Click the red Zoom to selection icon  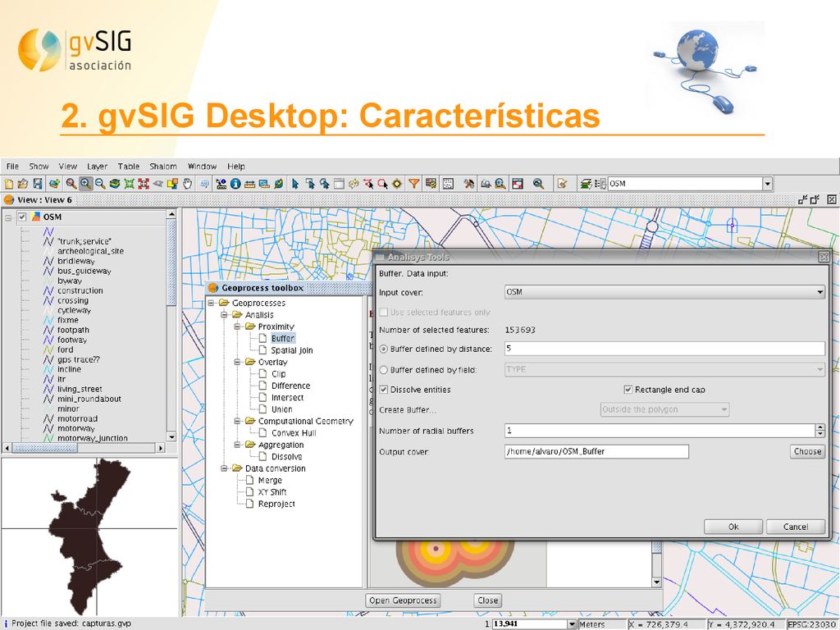(x=144, y=184)
